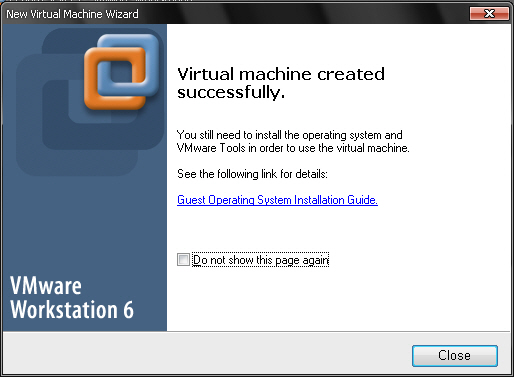Click the Close button
This screenshot has width=514, height=377.
(455, 356)
